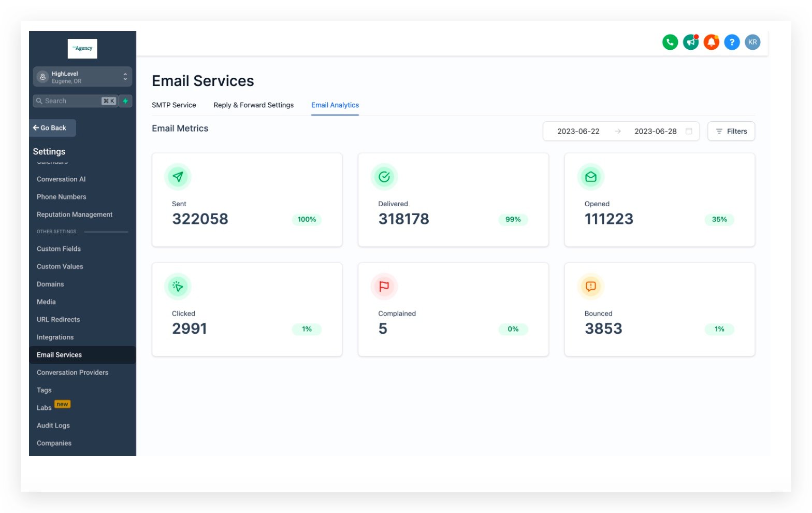Pick the start date 2023-06-22

578,131
